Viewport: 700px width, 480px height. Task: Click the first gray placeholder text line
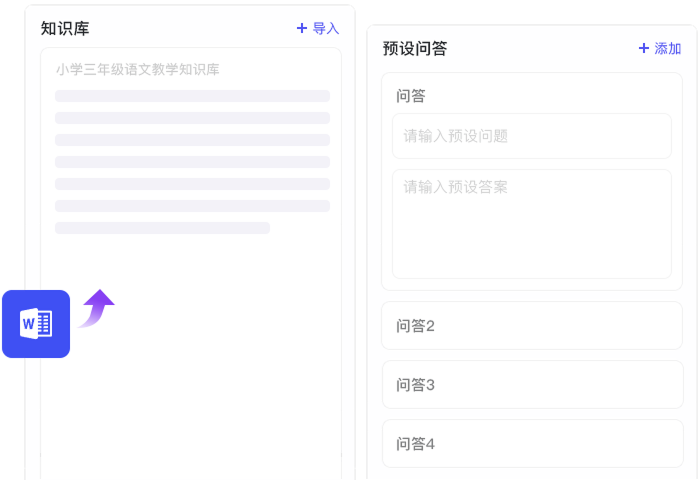tap(192, 96)
